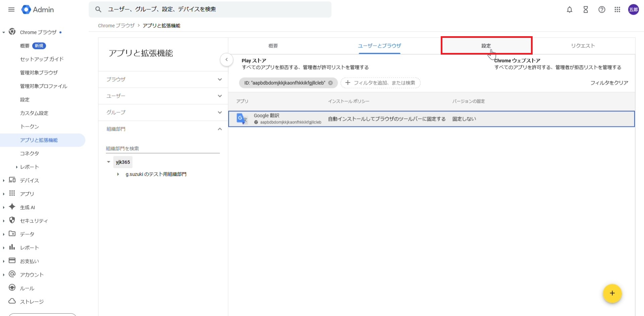Open the notifications bell
Viewport: 644px width, 316px height.
pos(569,10)
